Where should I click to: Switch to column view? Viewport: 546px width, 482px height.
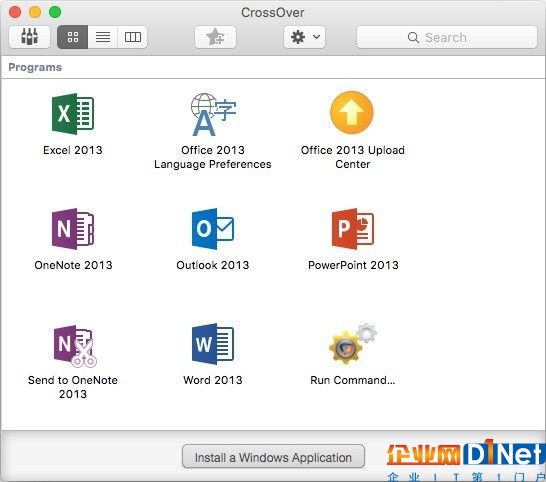[x=133, y=37]
